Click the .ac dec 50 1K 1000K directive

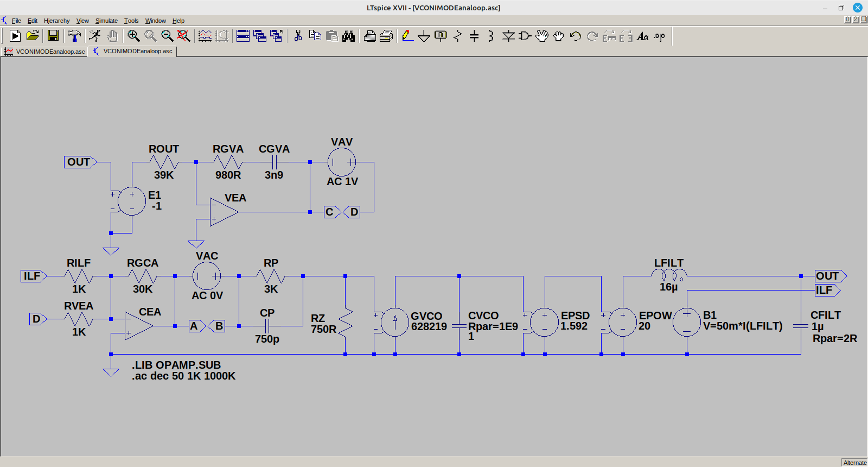183,376
